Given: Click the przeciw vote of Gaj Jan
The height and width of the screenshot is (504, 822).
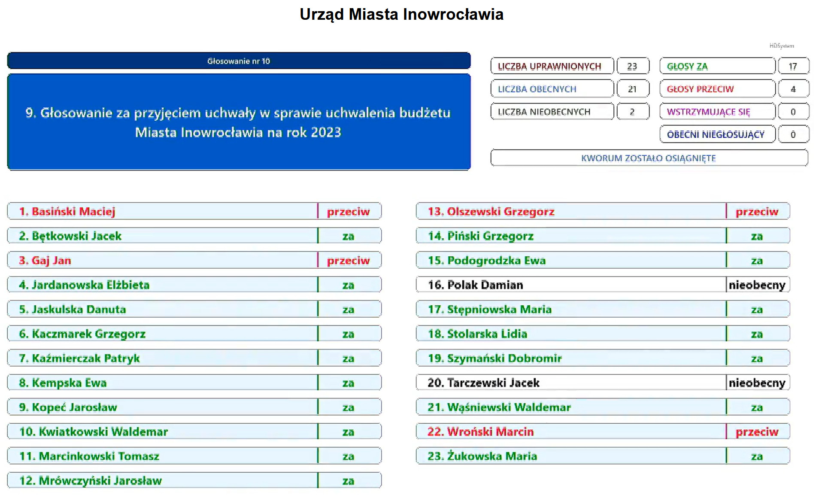Looking at the screenshot, I should [349, 261].
